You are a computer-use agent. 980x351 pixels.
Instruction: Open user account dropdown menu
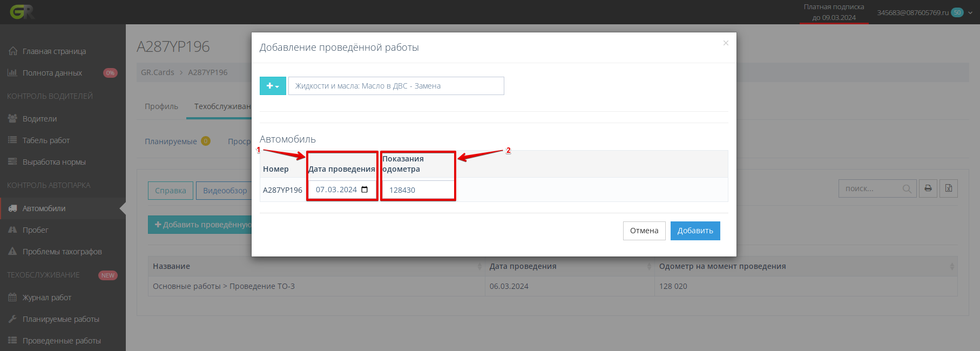click(970, 12)
